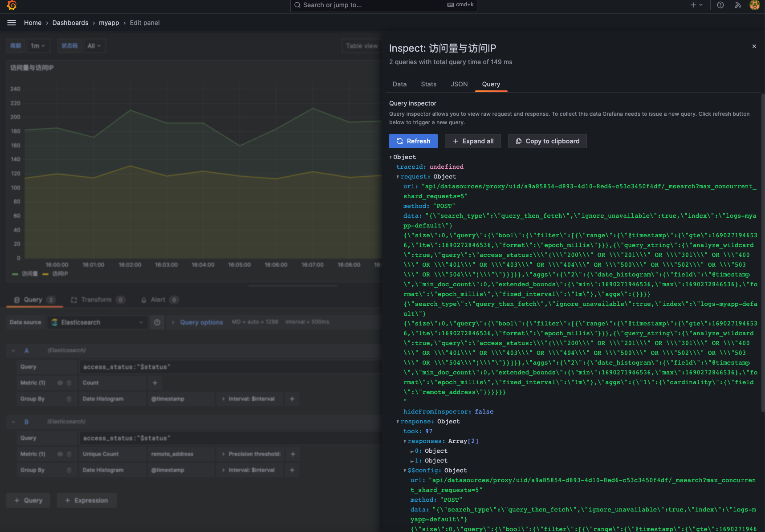Collapse the request object node
The image size is (765, 532).
(398, 177)
